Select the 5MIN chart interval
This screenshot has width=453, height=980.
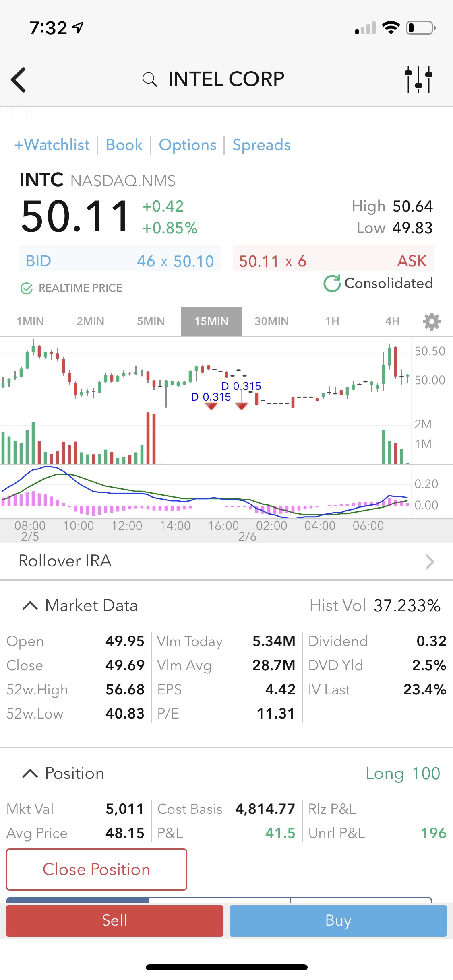[x=151, y=321]
